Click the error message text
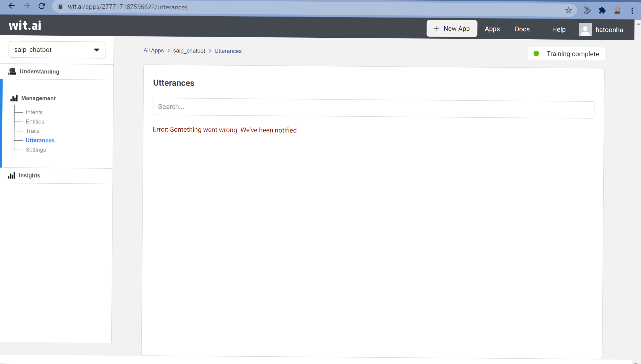 (225, 130)
